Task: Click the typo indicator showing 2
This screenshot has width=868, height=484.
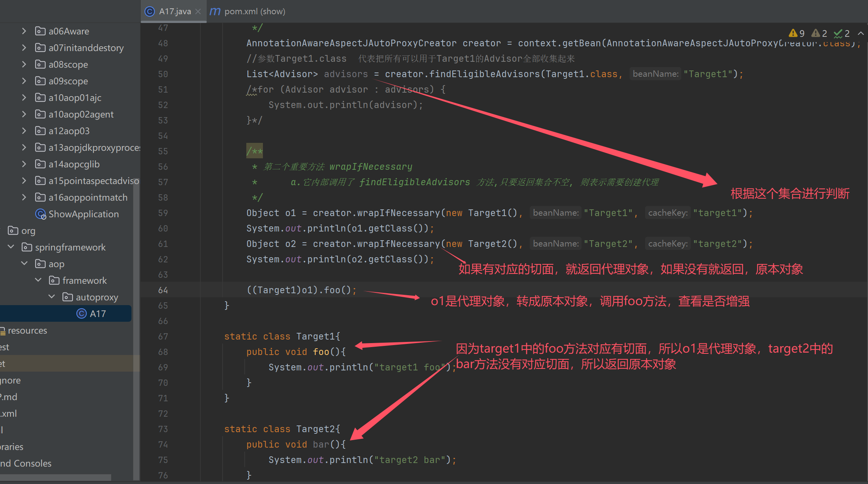Action: [842, 33]
